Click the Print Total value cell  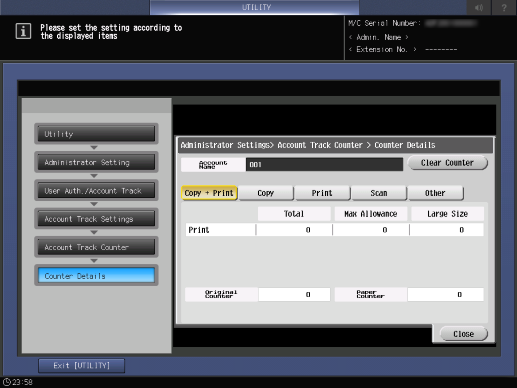[294, 230]
